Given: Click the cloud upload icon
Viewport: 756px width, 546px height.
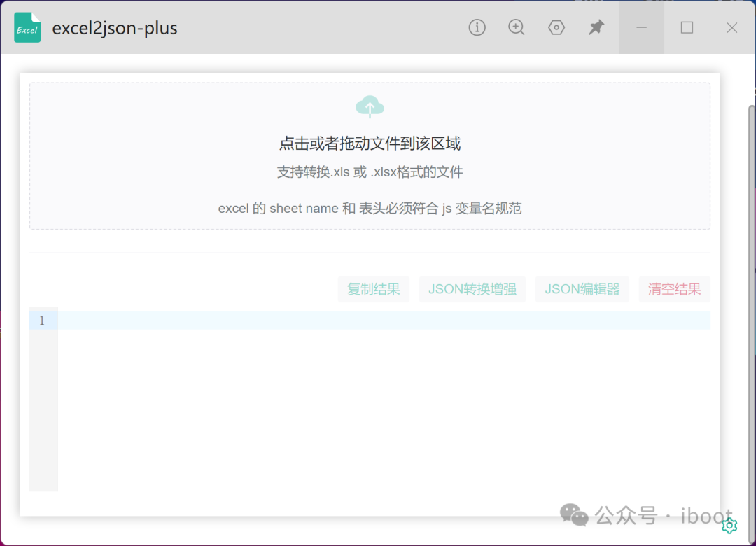Looking at the screenshot, I should click(370, 106).
